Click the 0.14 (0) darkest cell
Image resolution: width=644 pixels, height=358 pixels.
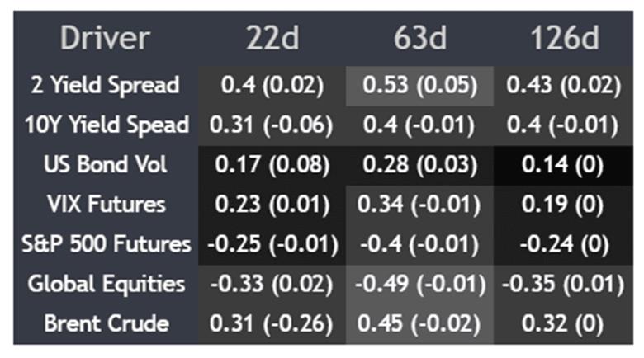(x=563, y=165)
